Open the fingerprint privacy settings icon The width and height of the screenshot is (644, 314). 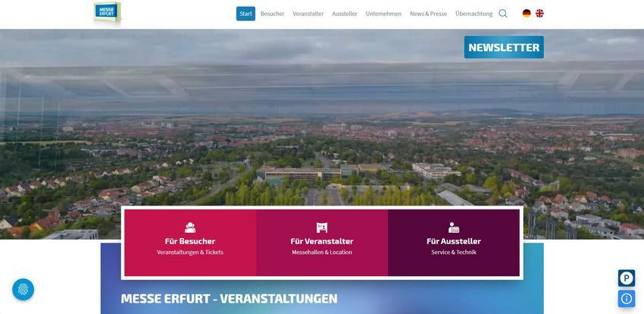23,289
